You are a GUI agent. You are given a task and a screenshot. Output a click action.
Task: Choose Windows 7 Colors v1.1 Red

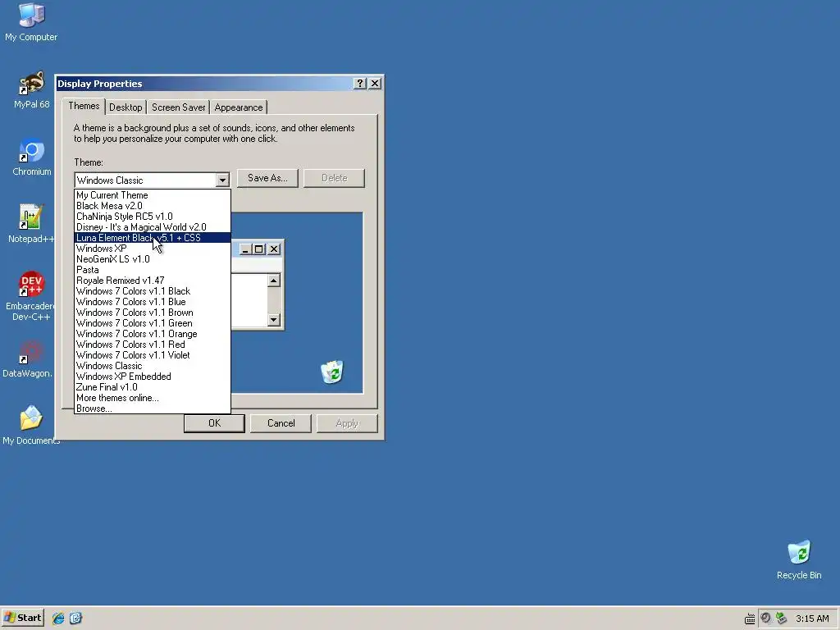(x=152, y=345)
